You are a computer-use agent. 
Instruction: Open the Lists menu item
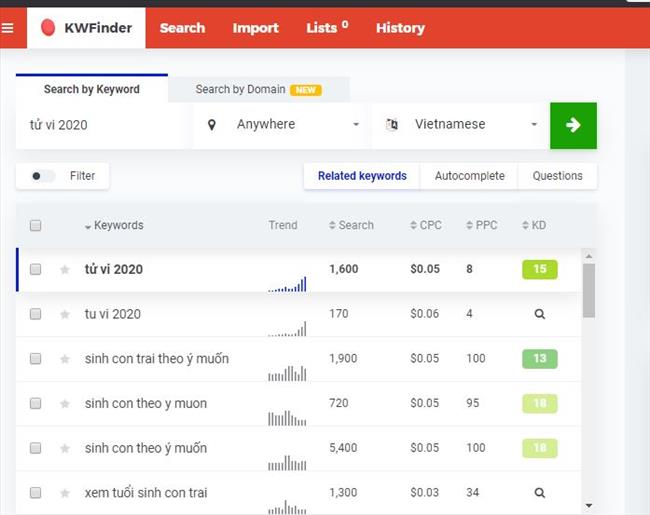click(327, 27)
